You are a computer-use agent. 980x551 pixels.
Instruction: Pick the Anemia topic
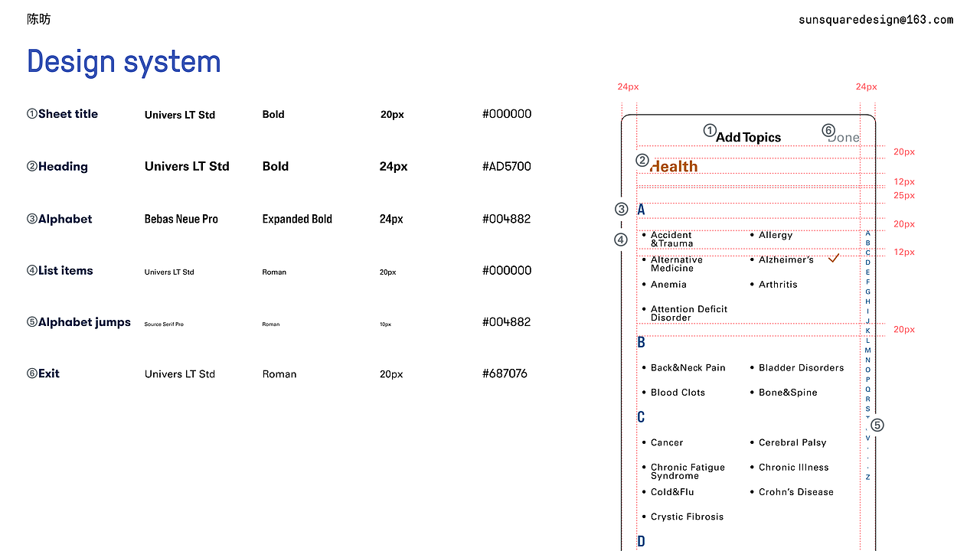click(x=668, y=284)
